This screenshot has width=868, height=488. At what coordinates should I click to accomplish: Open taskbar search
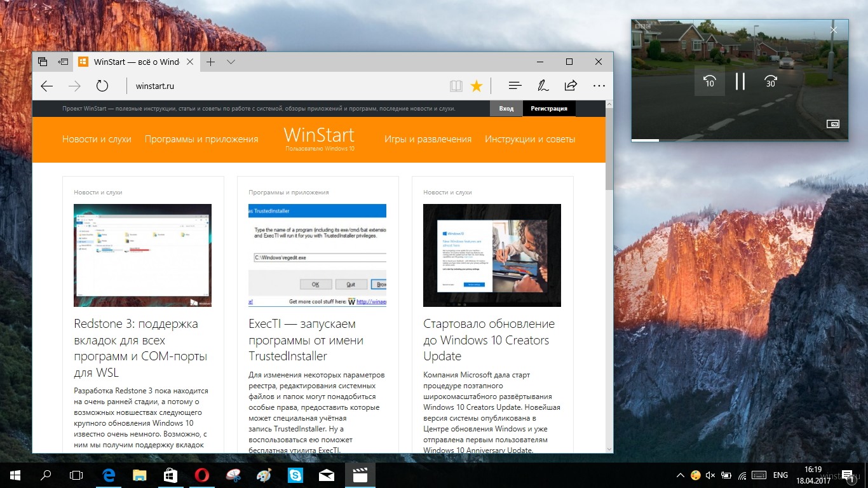pos(46,475)
